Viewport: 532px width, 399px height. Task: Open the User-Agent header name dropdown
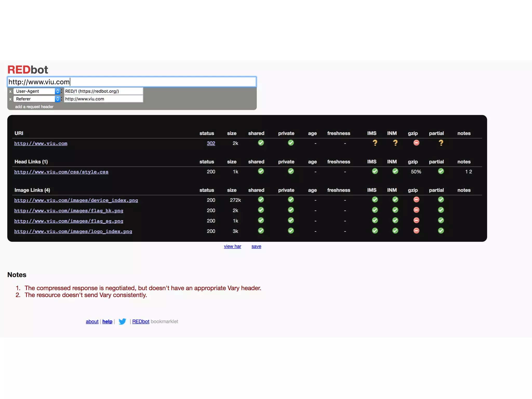point(37,91)
